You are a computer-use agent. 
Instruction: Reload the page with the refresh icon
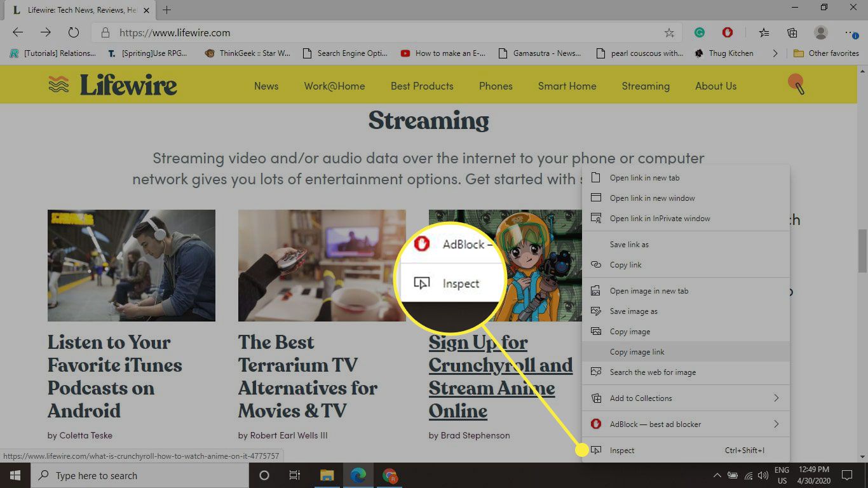pyautogui.click(x=73, y=32)
